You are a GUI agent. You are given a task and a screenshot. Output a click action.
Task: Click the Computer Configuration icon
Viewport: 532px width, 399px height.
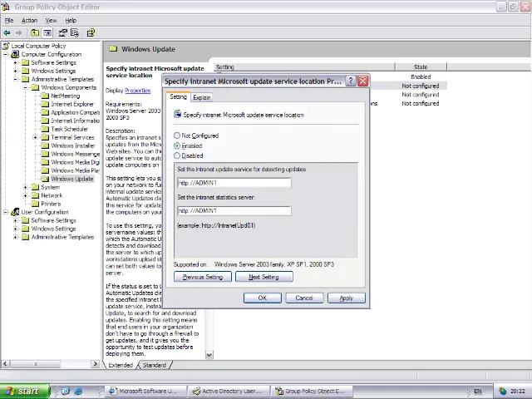pos(15,54)
